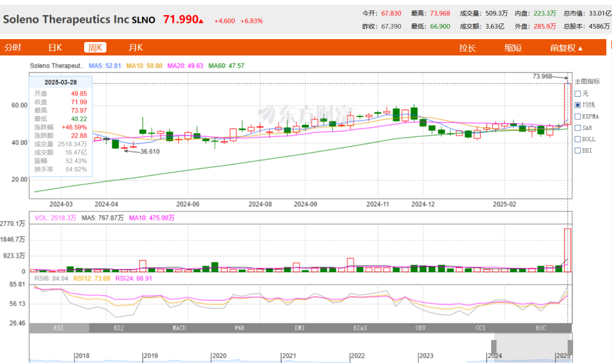
Task: Click the 缩短 shorten chart button
Action: pyautogui.click(x=513, y=48)
